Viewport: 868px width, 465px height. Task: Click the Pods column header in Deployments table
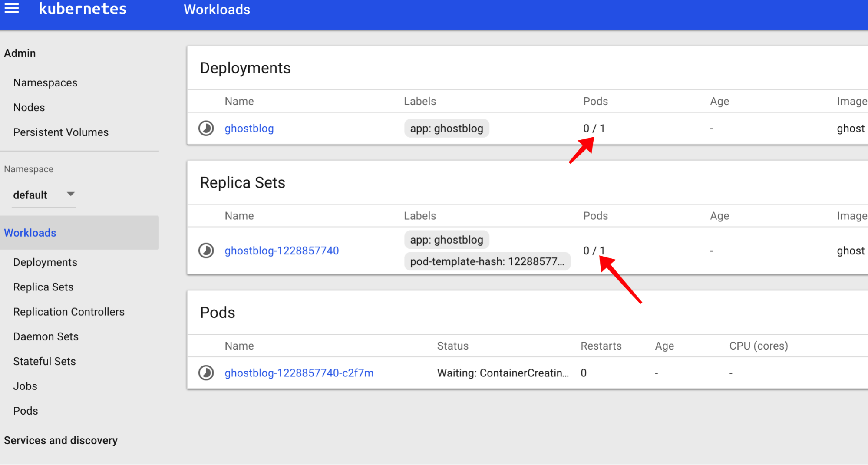pyautogui.click(x=595, y=101)
